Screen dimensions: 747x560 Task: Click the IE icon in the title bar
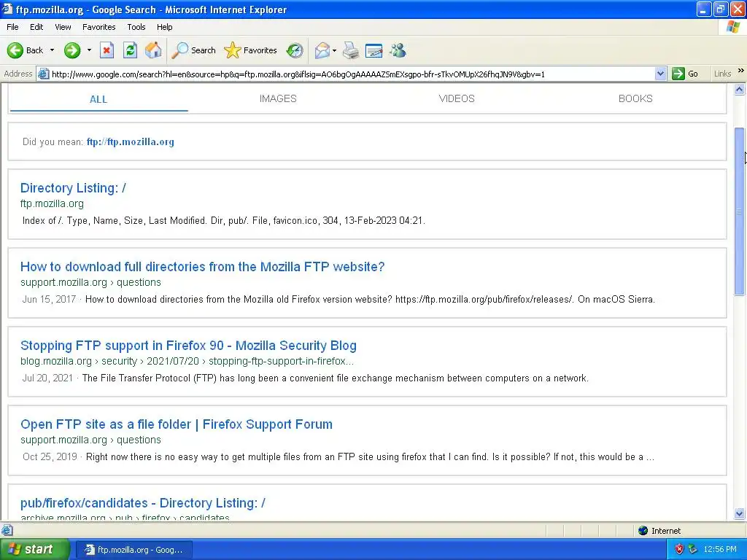[7, 9]
